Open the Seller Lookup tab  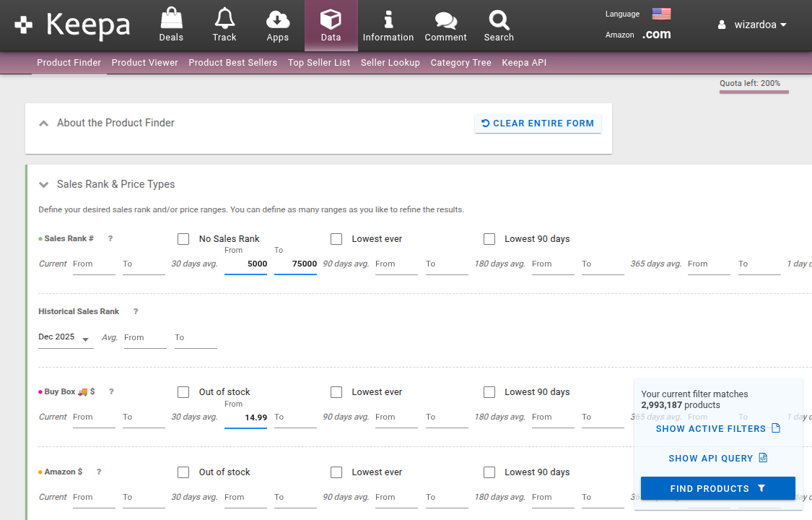point(390,63)
